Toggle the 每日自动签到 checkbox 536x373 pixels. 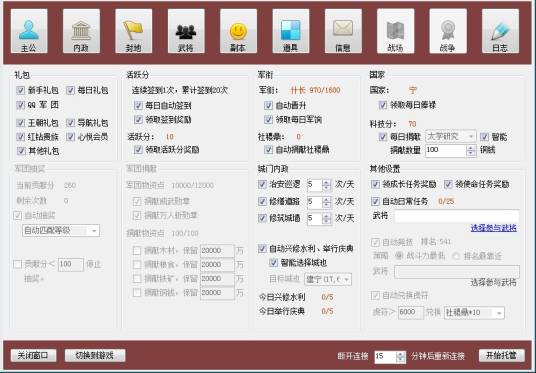pos(138,105)
